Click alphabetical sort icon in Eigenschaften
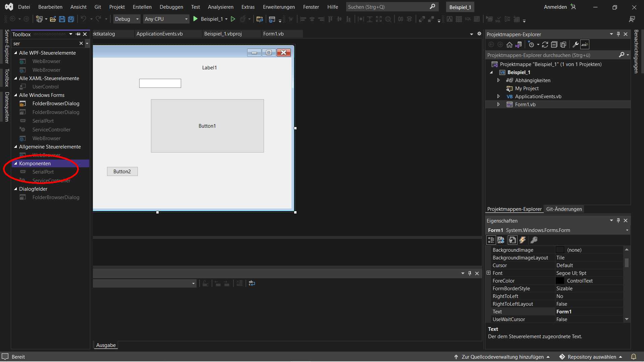644x362 pixels. [501, 240]
